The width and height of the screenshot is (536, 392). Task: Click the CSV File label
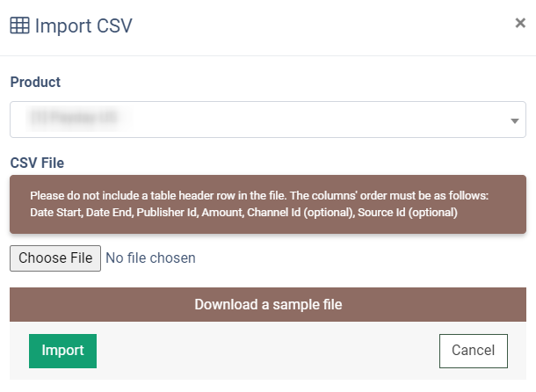37,163
